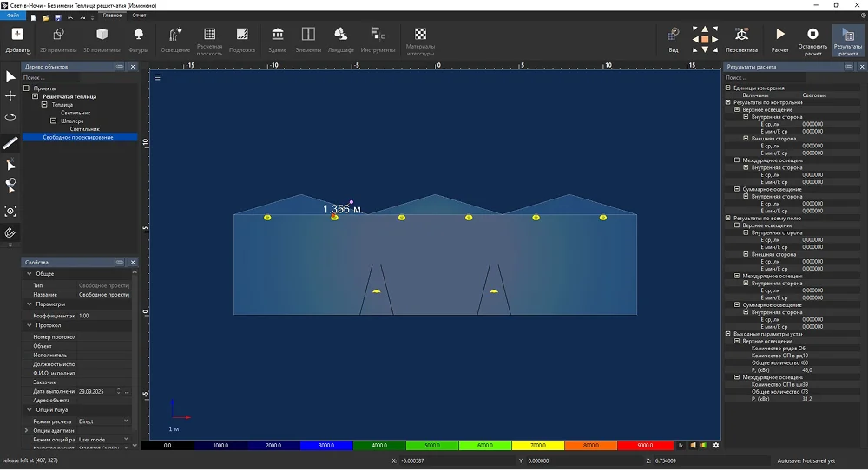Click the yellow 7000.0 color scale segment
The width and height of the screenshot is (868, 470).
click(537, 446)
